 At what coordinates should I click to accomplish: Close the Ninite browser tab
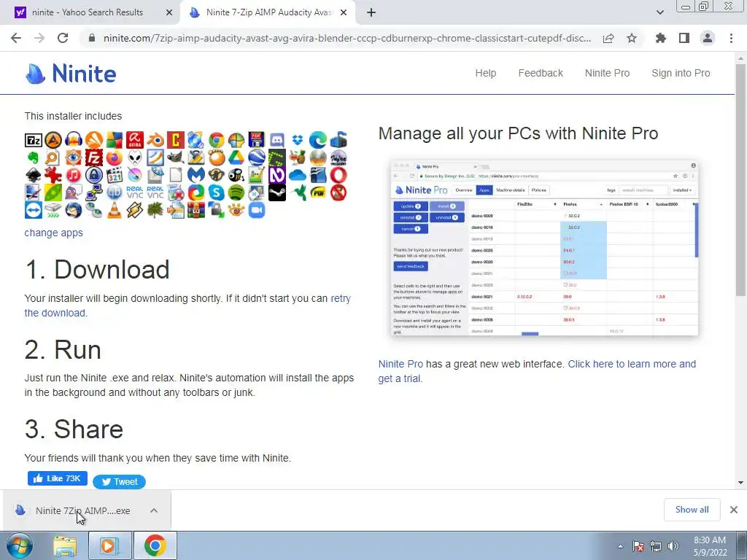tap(344, 13)
